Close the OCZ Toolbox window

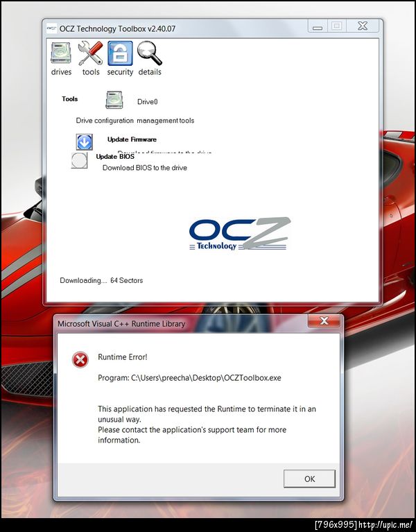(363, 26)
